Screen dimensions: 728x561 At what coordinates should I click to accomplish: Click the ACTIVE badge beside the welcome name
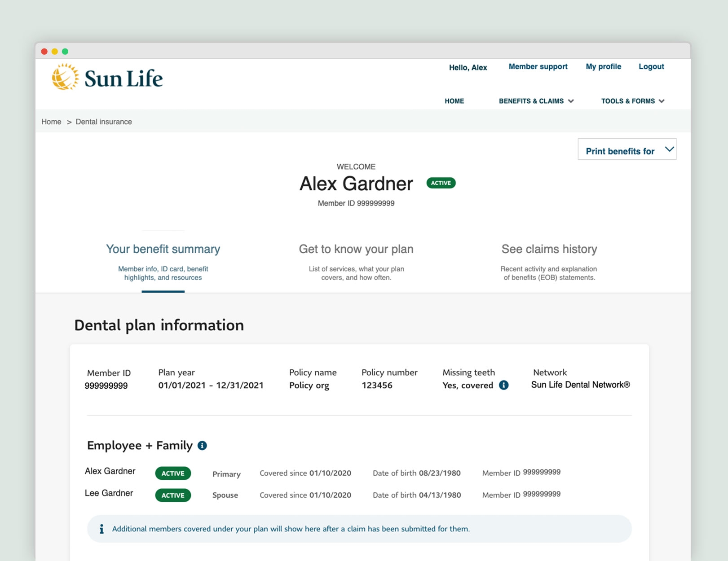tap(441, 183)
